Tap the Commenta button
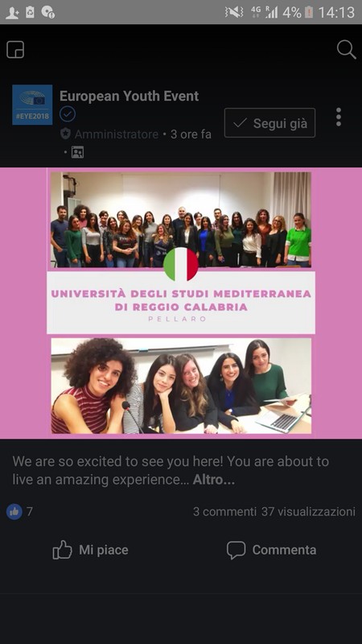 (x=271, y=550)
